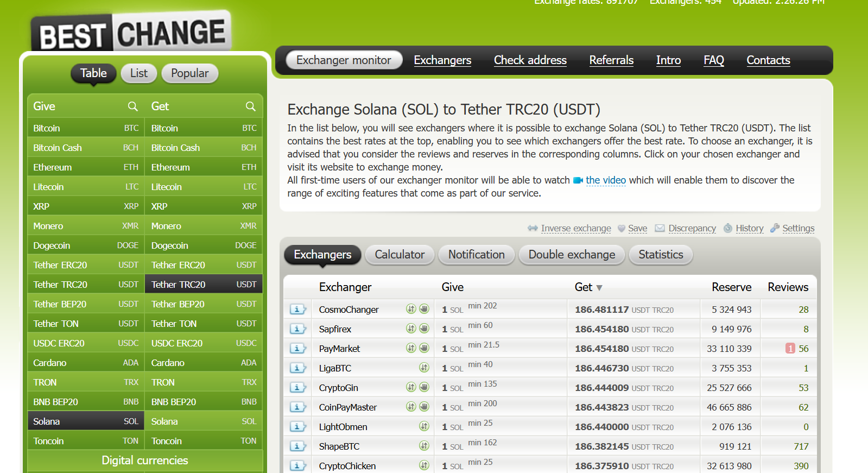
Task: Switch currency view to List
Action: coord(138,73)
